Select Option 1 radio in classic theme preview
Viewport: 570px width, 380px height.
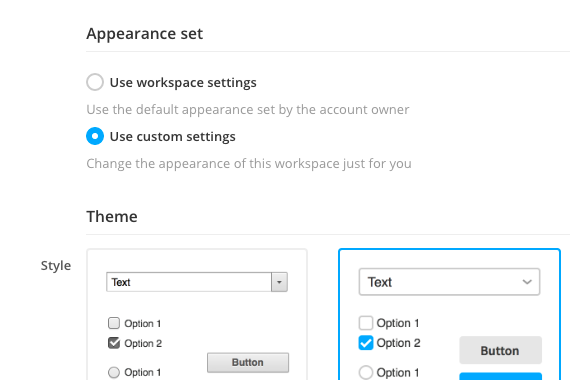coord(114,372)
